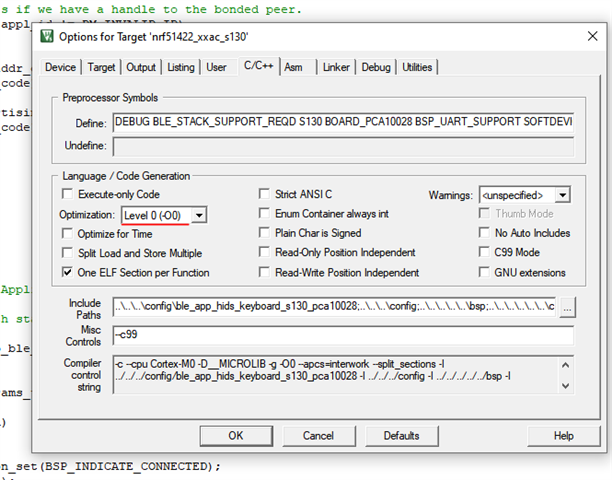Click the Defaults button
The image size is (612, 480).
(401, 436)
